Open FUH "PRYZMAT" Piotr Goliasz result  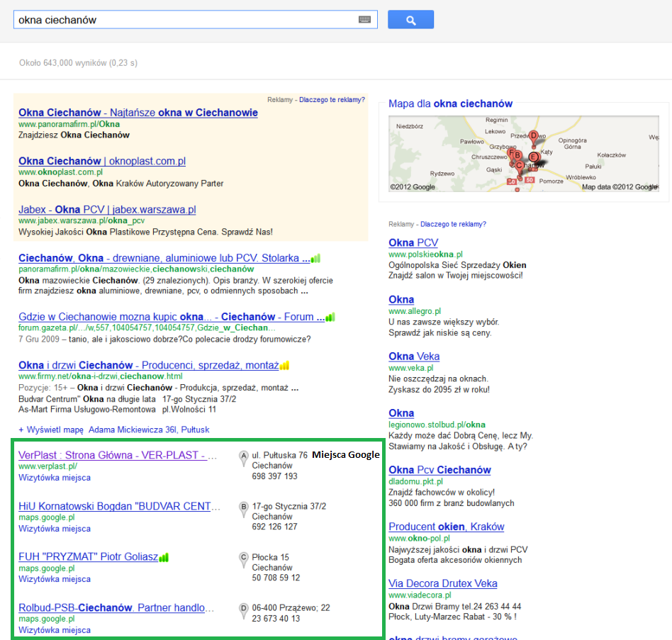pos(89,557)
